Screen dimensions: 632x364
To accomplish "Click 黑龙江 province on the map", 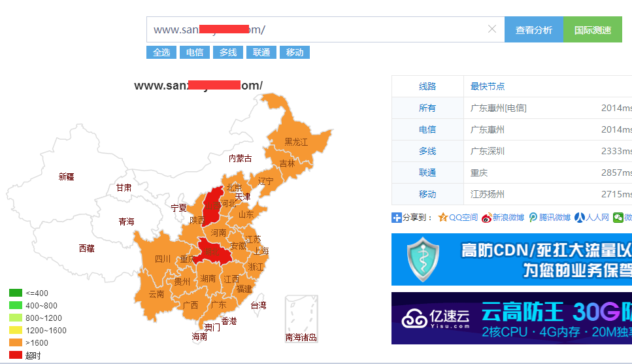I will (x=295, y=141).
